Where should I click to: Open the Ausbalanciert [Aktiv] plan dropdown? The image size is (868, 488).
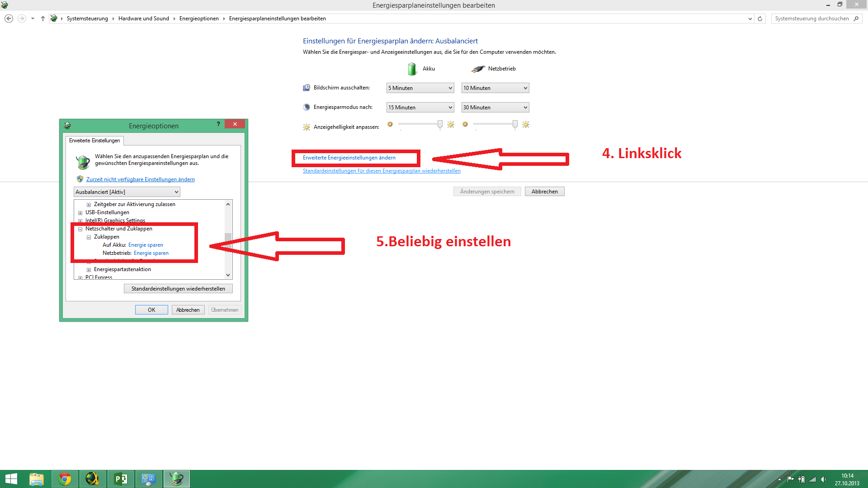[127, 192]
